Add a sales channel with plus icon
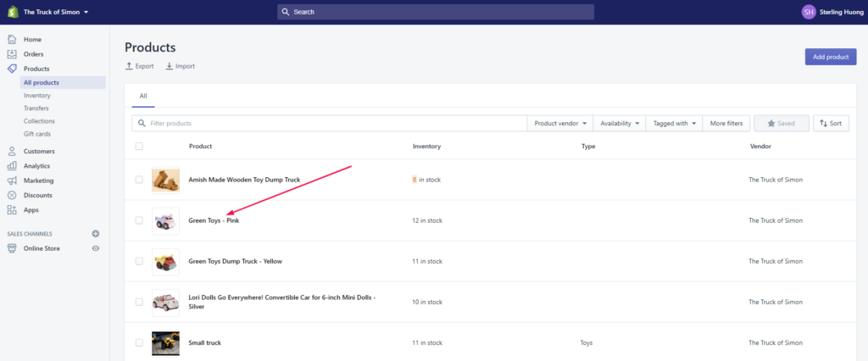Image resolution: width=868 pixels, height=361 pixels. [x=96, y=234]
